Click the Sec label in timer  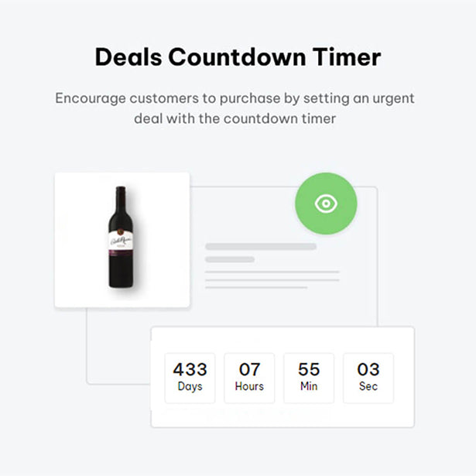coord(368,386)
